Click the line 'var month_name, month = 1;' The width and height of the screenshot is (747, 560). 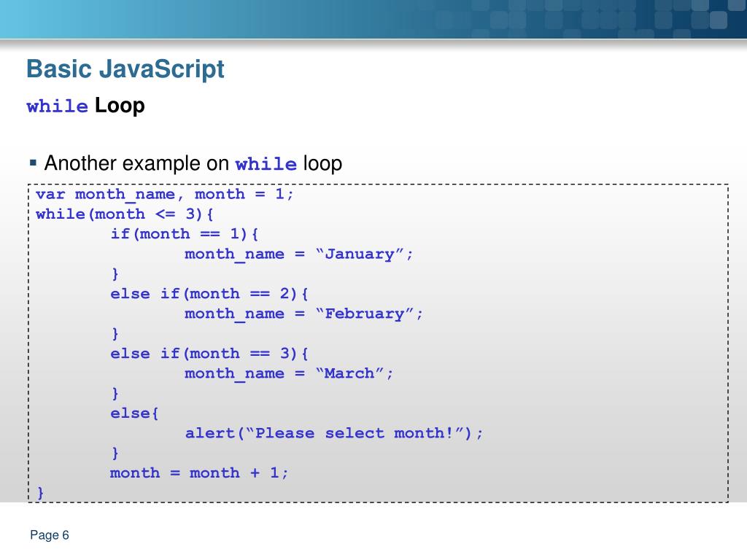pos(165,194)
